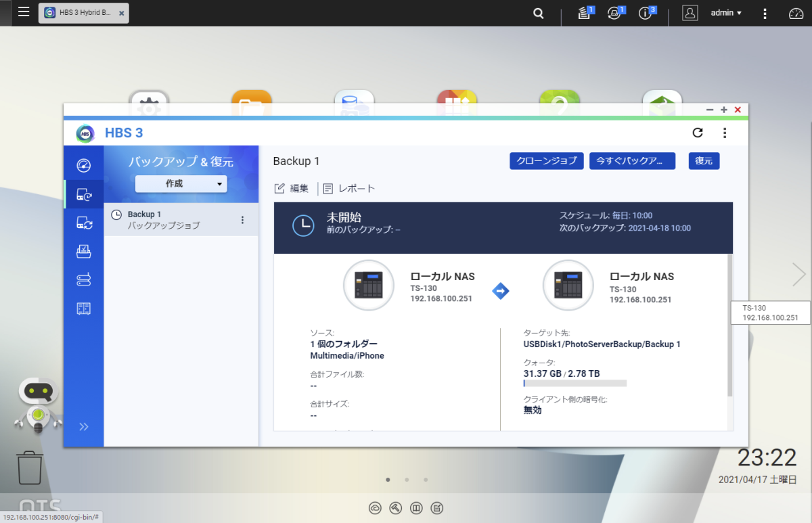
Task: Open external devices icon with badge
Action: tap(615, 13)
